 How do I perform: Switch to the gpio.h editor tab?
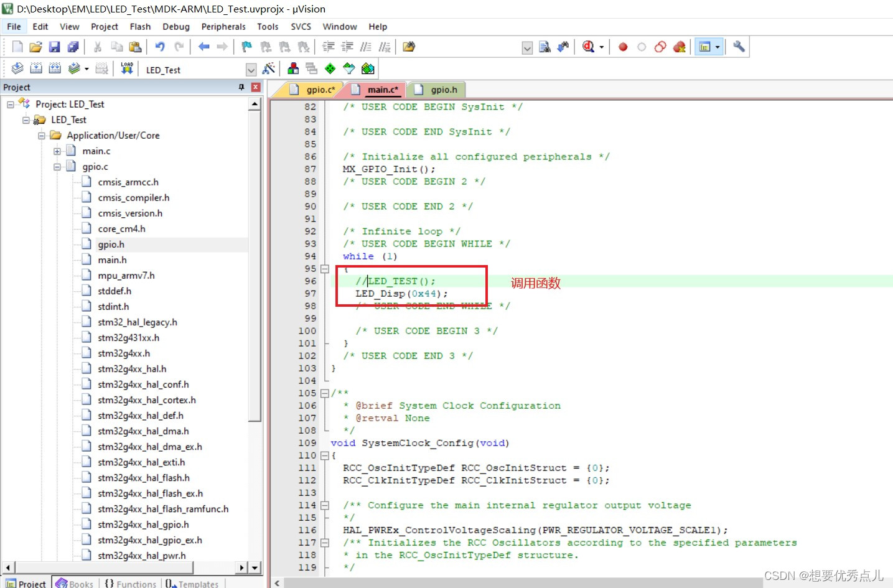[442, 89]
